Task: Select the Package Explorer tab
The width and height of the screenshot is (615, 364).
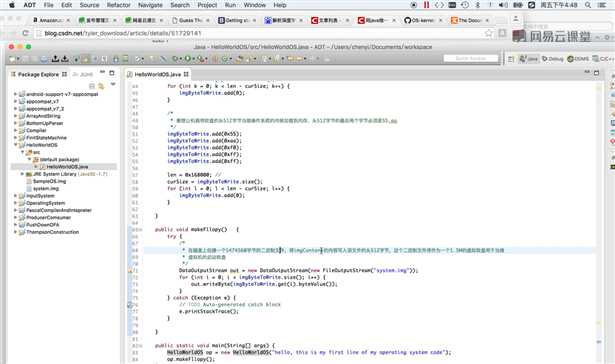Action: (x=38, y=74)
